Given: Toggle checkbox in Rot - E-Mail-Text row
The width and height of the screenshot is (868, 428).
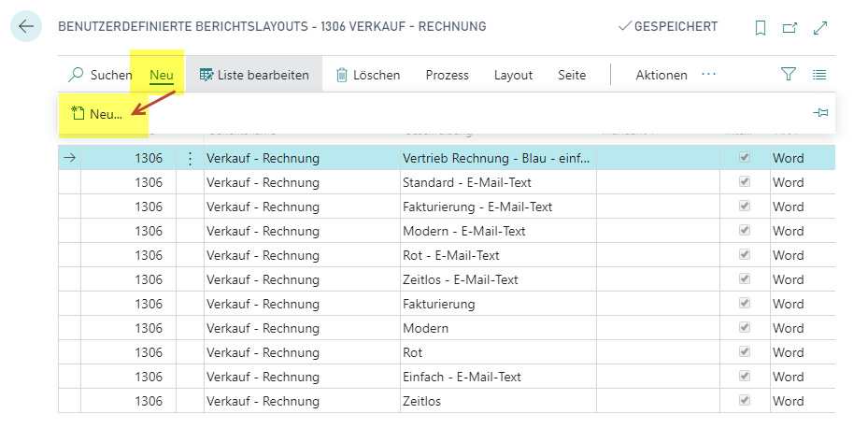Looking at the screenshot, I should (x=745, y=255).
